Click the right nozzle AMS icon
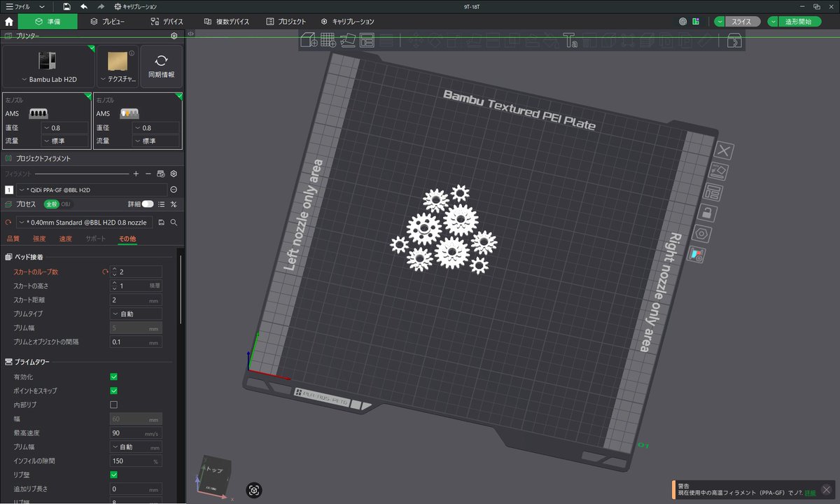 click(x=128, y=113)
